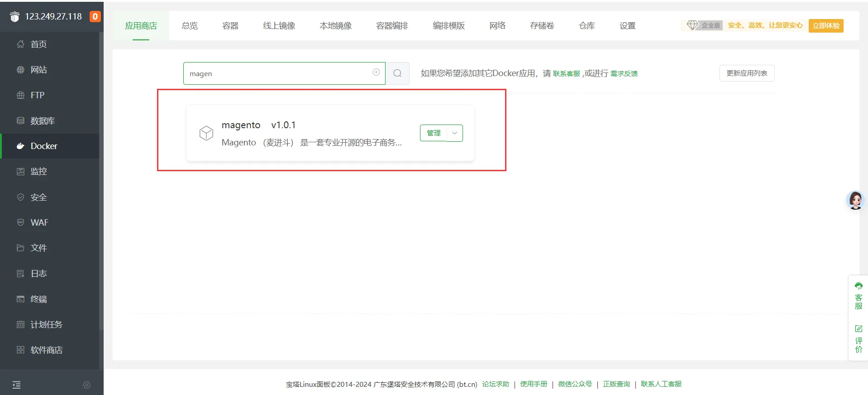
Task: Click the terminal icon beside 终端
Action: [x=20, y=299]
